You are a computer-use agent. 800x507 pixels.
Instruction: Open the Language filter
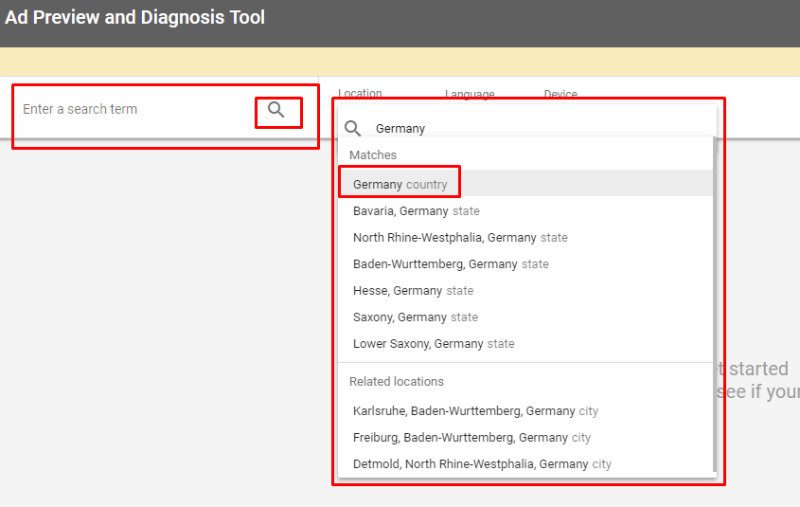point(469,94)
